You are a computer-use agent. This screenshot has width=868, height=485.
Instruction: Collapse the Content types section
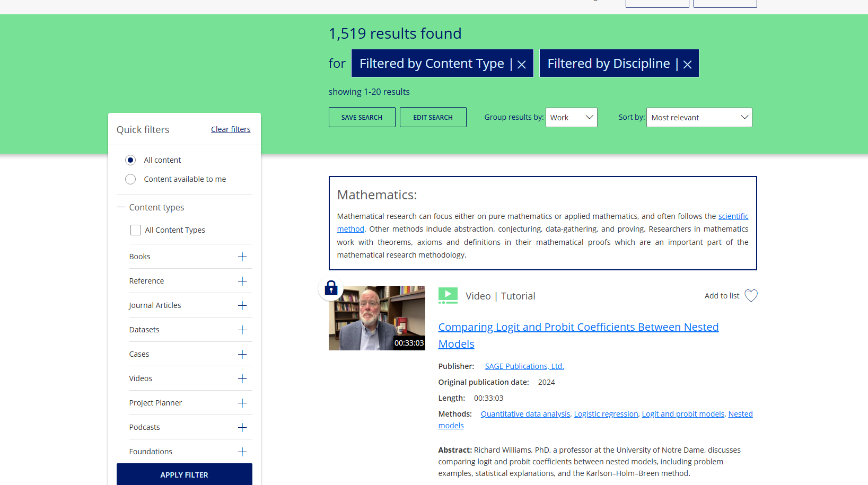pos(121,207)
